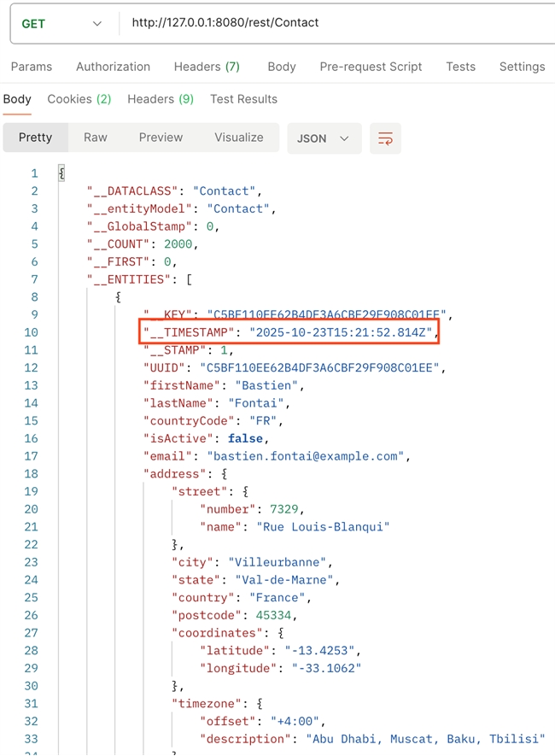The width and height of the screenshot is (555, 756).
Task: Switch to the Authorization tab
Action: (x=113, y=67)
